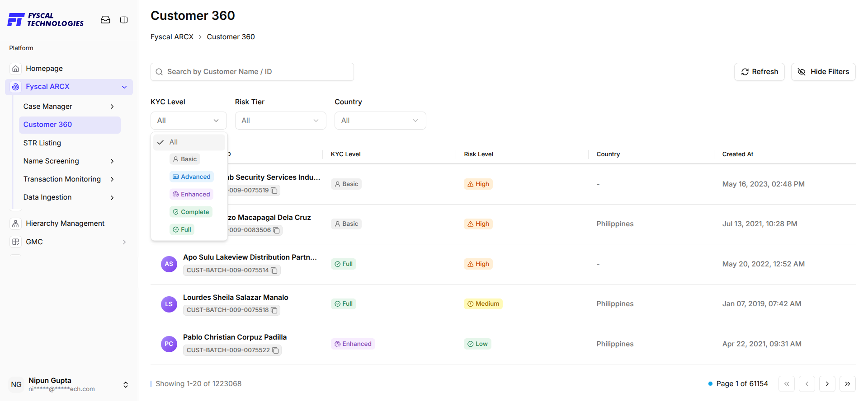Click the Refresh button
Image resolution: width=868 pixels, height=401 pixels.
(x=759, y=72)
